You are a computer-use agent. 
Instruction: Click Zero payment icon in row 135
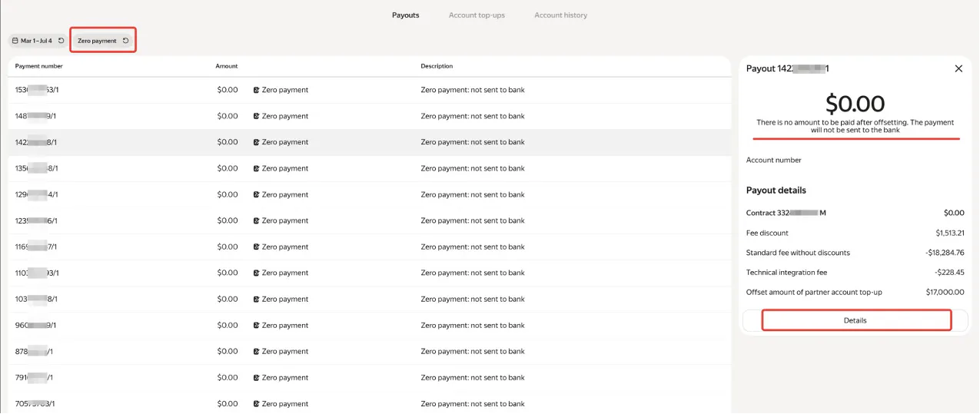coord(257,168)
